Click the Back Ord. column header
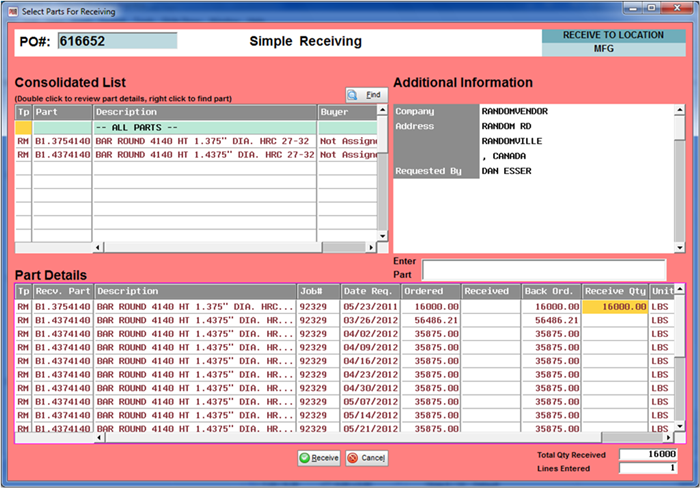700x488 pixels. coord(551,291)
